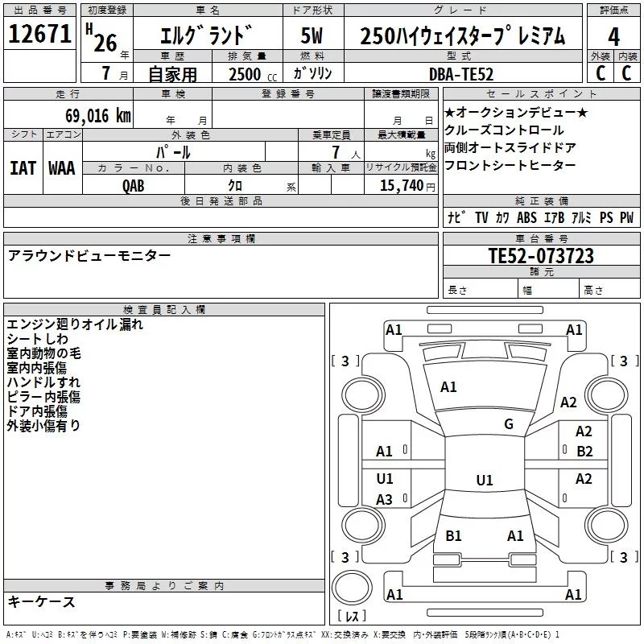The image size is (644, 644).
Task: Click the color number QAB
Action: tap(134, 185)
